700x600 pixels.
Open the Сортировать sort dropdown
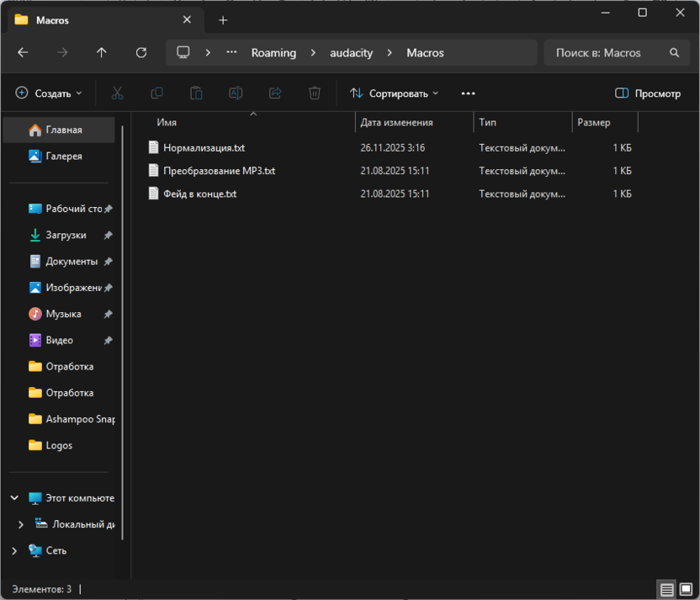click(x=395, y=93)
